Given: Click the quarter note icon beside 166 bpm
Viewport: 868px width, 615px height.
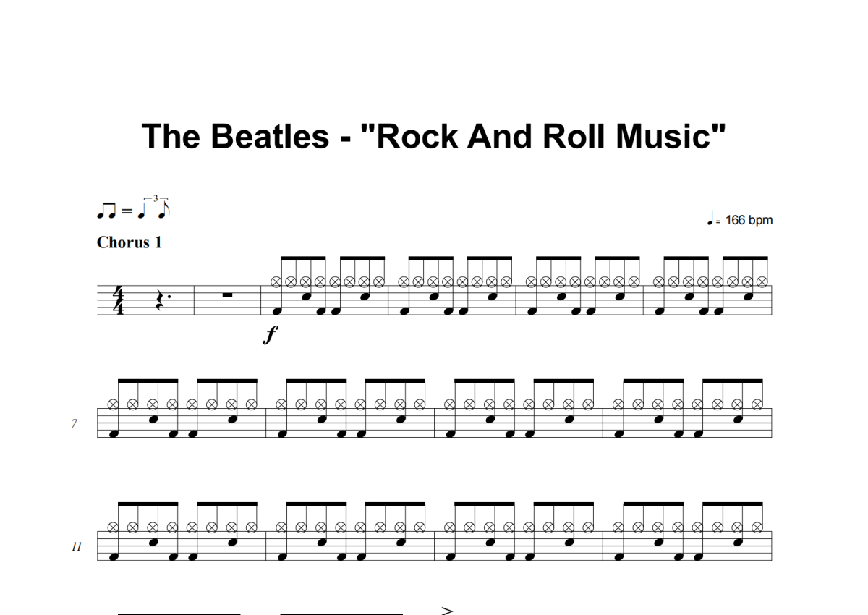Looking at the screenshot, I should coord(712,219).
